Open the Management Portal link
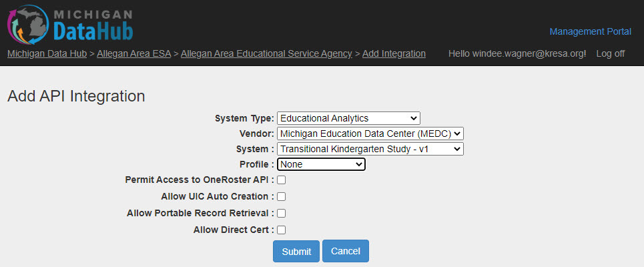The image size is (644, 267). click(x=590, y=31)
